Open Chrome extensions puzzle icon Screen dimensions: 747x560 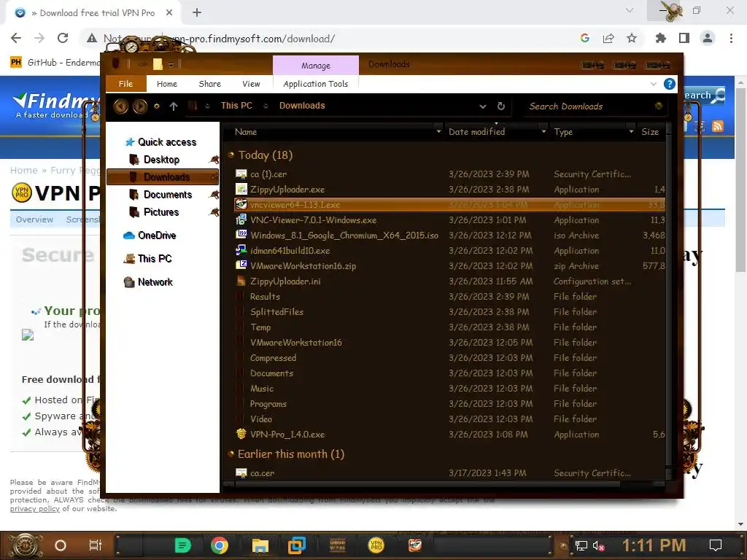tap(661, 38)
